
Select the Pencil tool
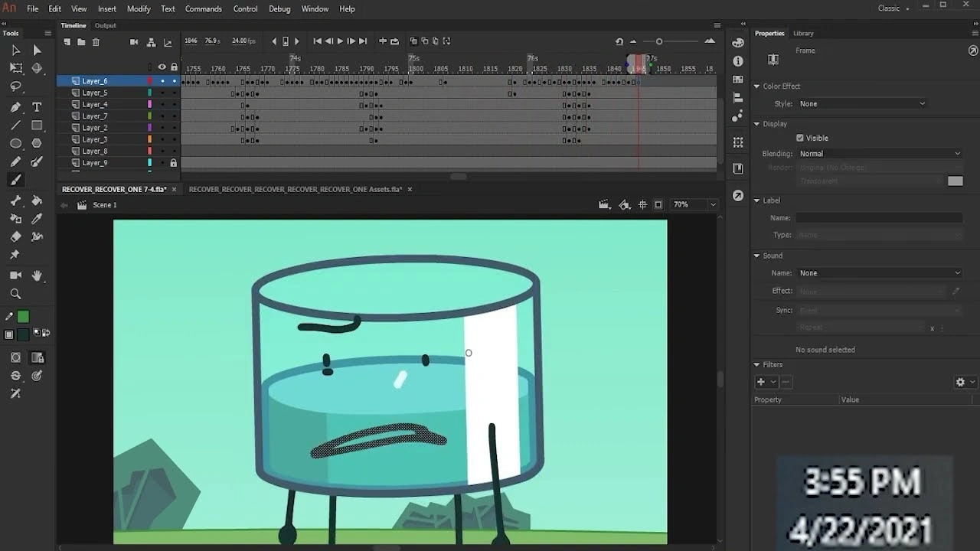tap(15, 162)
